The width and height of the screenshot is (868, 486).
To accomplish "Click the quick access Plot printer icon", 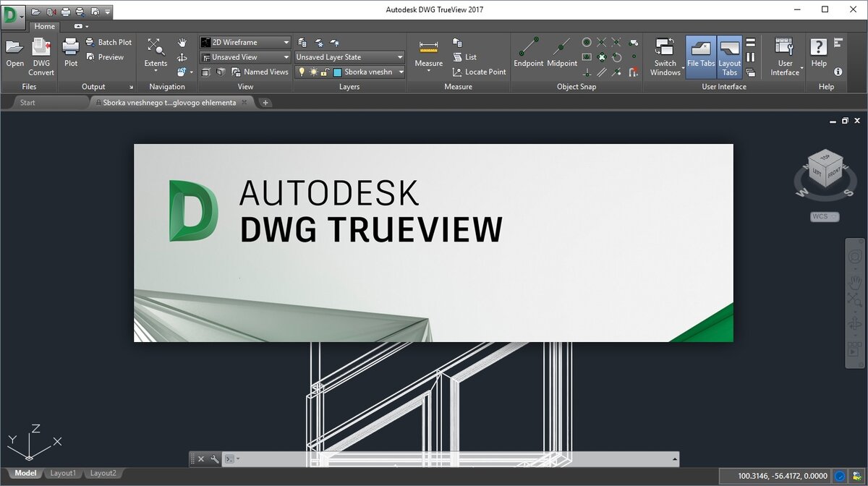I will [66, 12].
